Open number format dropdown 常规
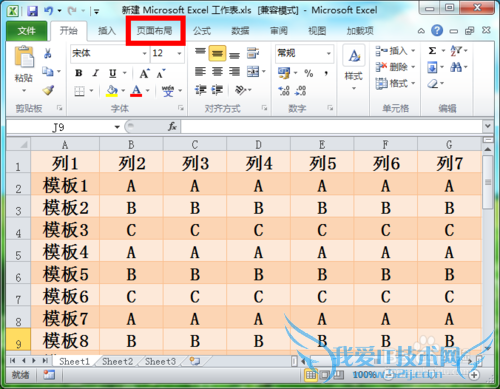Screen dimensions: 500x389 tap(328, 53)
